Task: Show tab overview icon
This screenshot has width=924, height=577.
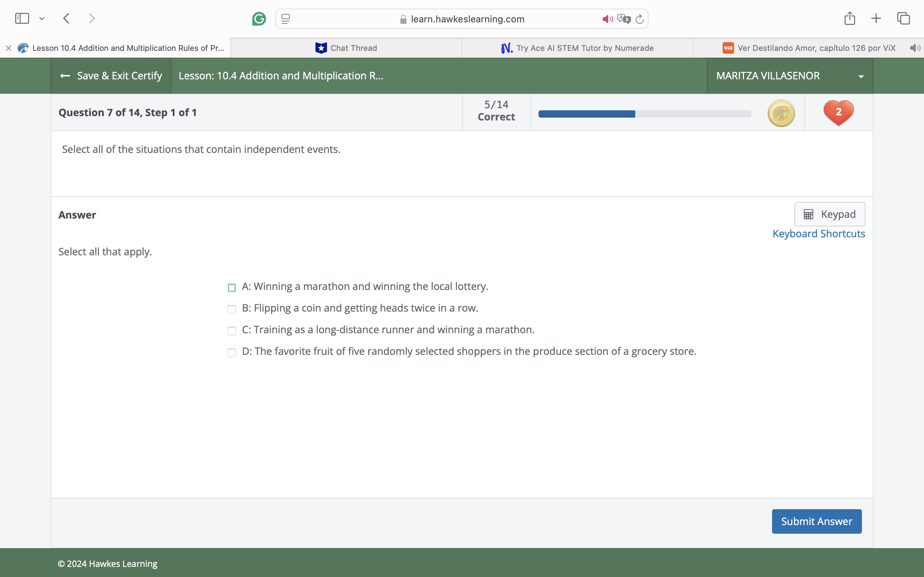Action: [x=903, y=18]
